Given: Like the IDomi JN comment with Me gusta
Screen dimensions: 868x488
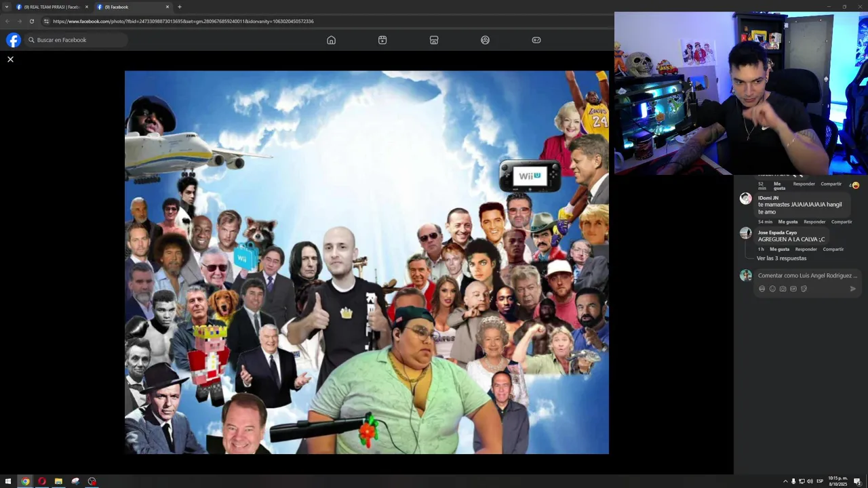Looking at the screenshot, I should click(788, 222).
